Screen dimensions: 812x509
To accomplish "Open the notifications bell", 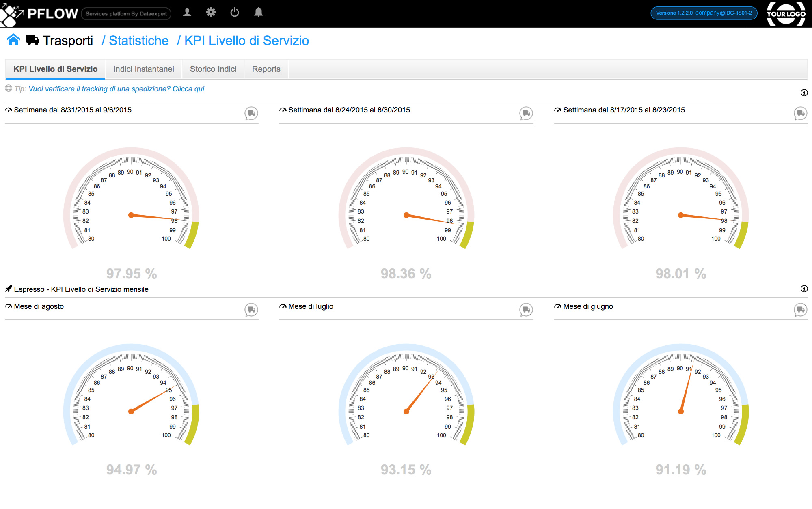I will pyautogui.click(x=259, y=13).
